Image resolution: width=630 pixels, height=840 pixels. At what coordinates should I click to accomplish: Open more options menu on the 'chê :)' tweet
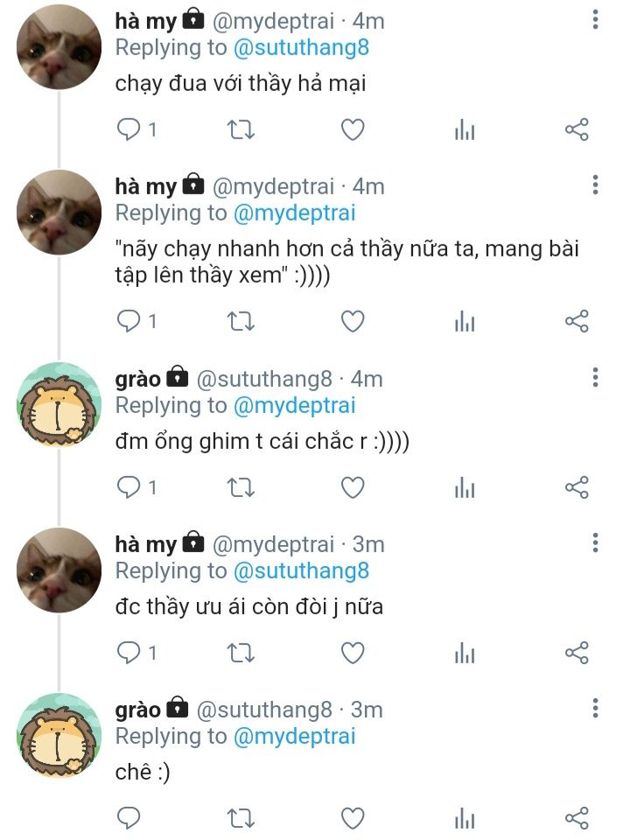595,709
